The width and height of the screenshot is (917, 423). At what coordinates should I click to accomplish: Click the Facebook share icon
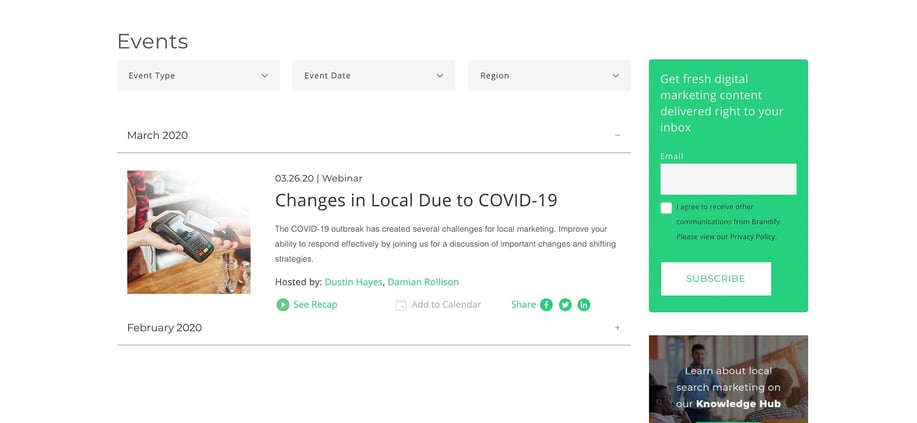546,305
